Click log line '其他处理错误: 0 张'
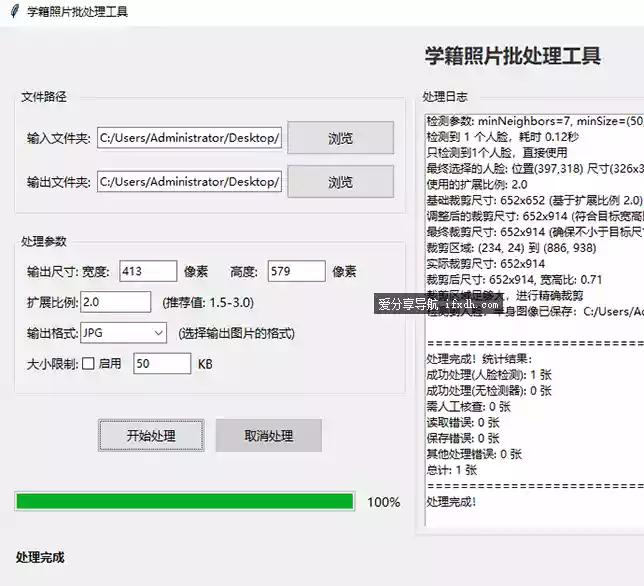 474,454
